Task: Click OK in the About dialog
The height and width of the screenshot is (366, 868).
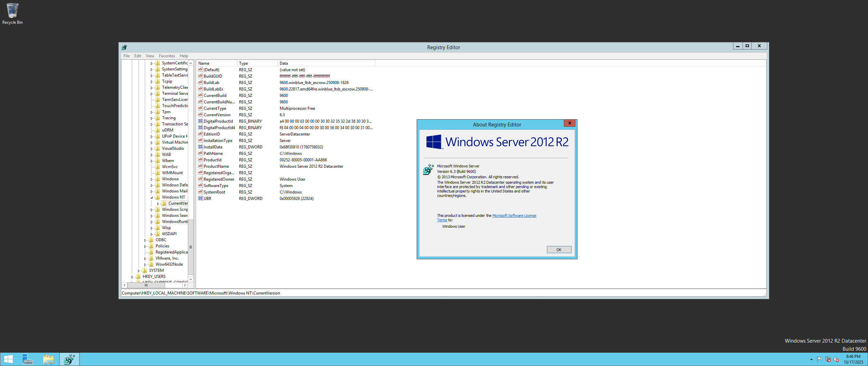Action: [x=559, y=250]
